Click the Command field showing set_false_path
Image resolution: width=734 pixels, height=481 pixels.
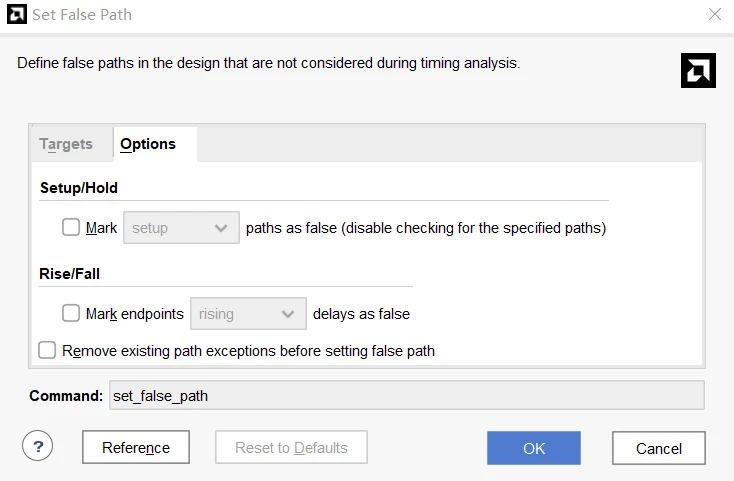tap(405, 395)
